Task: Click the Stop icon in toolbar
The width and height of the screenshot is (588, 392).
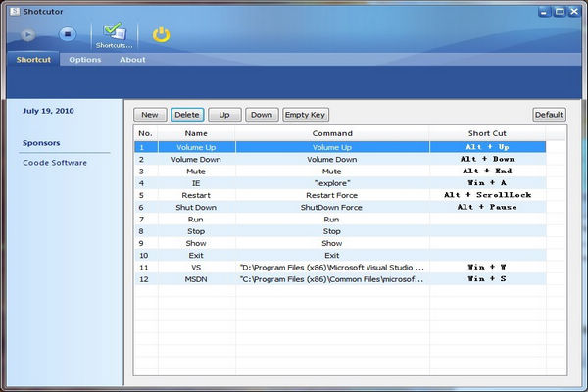Action: tap(68, 34)
